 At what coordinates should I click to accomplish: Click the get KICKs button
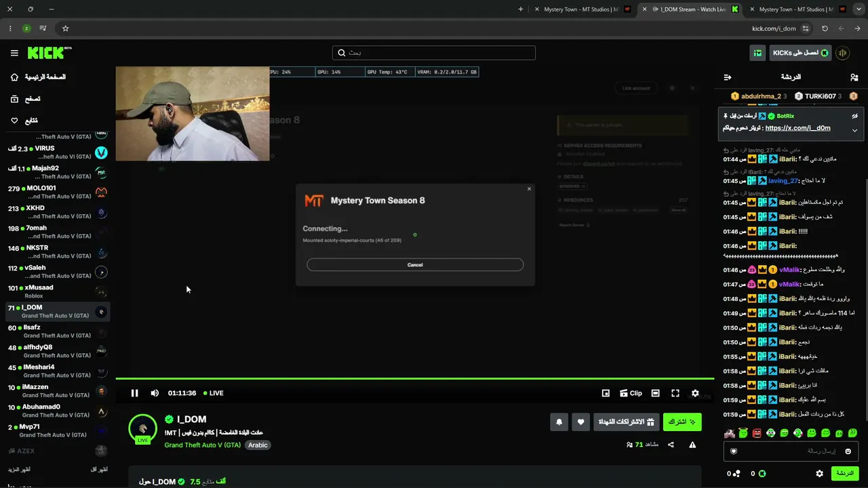click(x=800, y=53)
